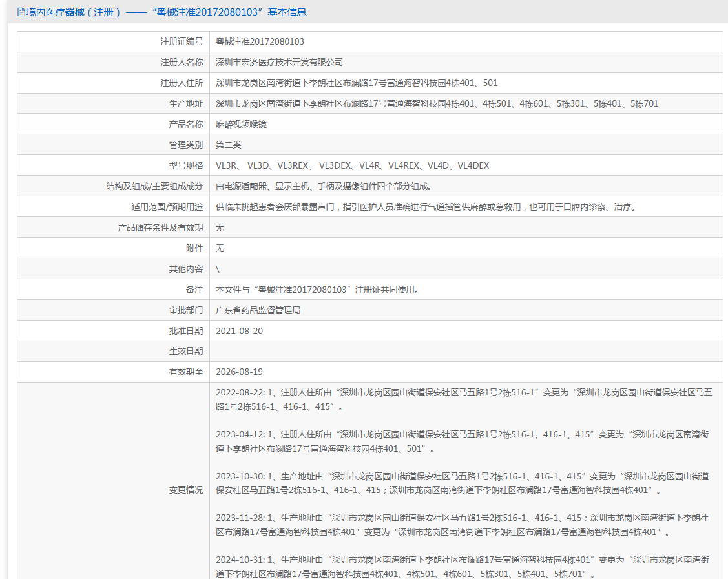Screen dimensions: 728x579
Task: Click the 审批部门 label
Action: pos(186,310)
